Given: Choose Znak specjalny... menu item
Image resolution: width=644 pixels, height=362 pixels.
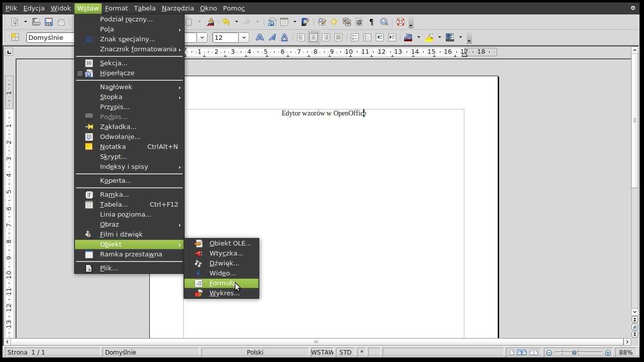Looking at the screenshot, I should (129, 39).
